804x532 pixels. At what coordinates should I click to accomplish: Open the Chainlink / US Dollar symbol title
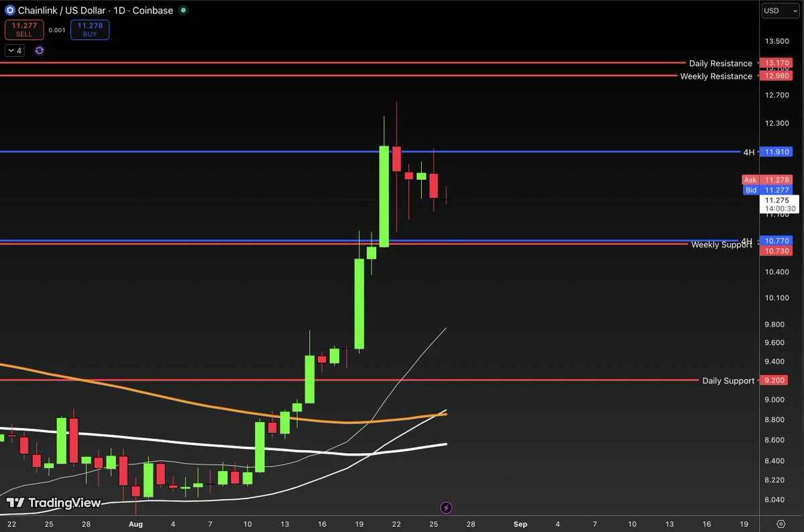62,10
